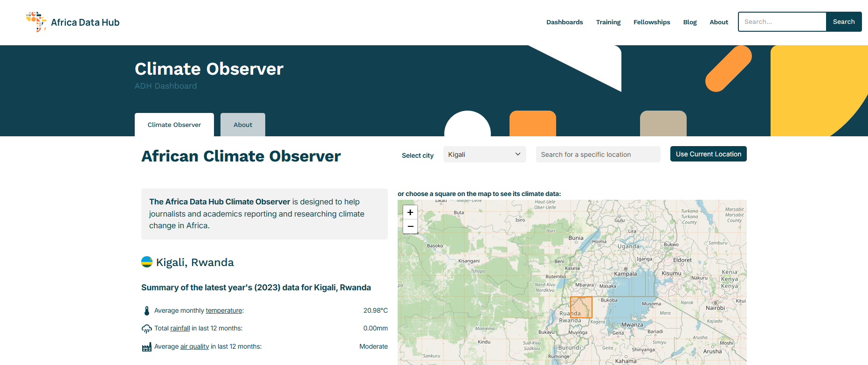Click the rainfall cloud icon
868x365 pixels.
[147, 329]
